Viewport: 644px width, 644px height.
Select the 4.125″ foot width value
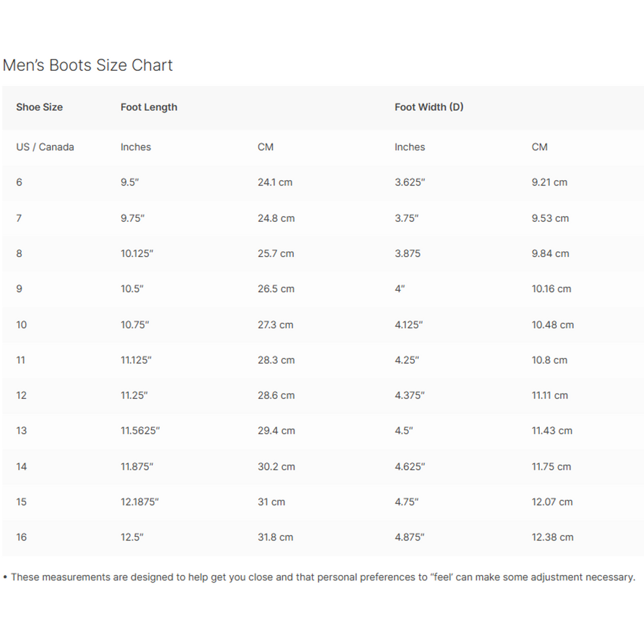point(409,325)
